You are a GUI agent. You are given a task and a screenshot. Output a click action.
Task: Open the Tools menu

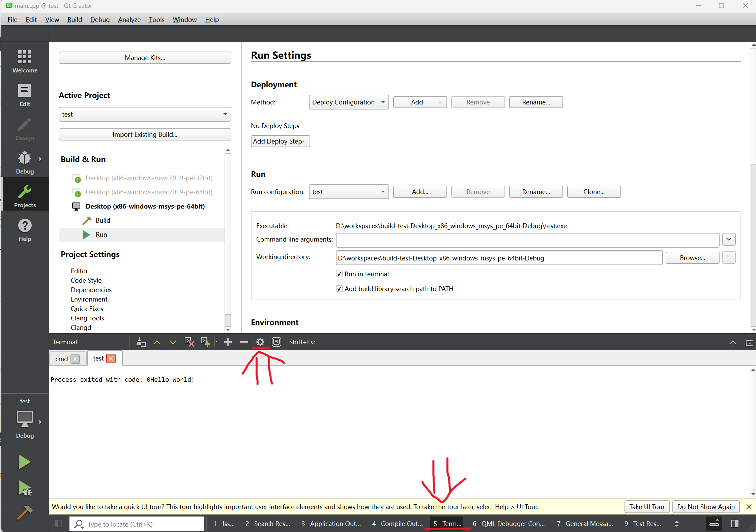(x=156, y=20)
